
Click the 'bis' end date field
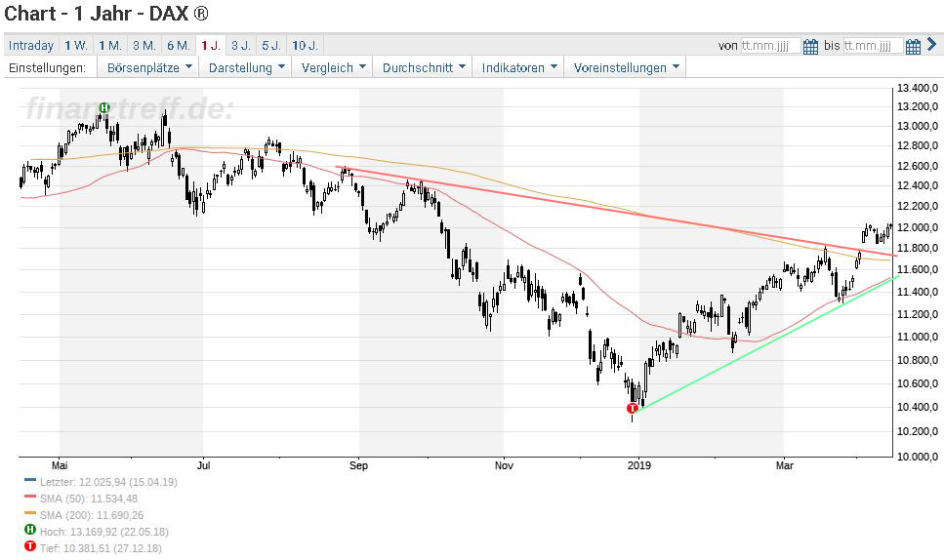coord(873,46)
